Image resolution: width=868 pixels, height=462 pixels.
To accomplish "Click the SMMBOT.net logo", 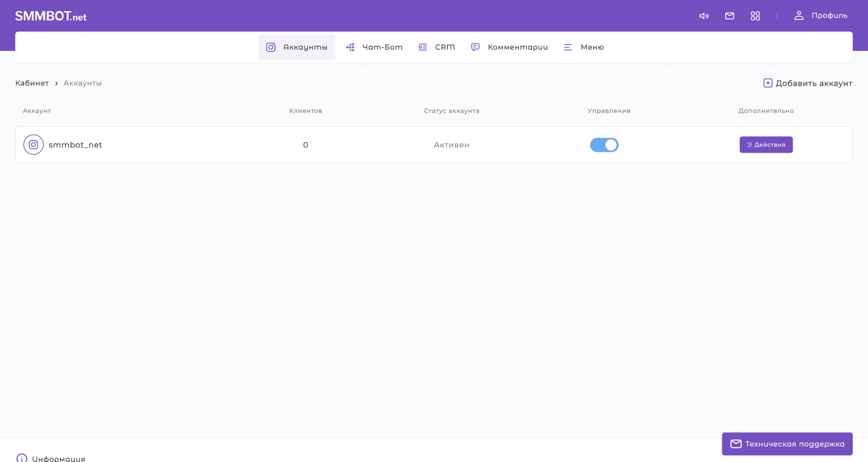I will [50, 16].
